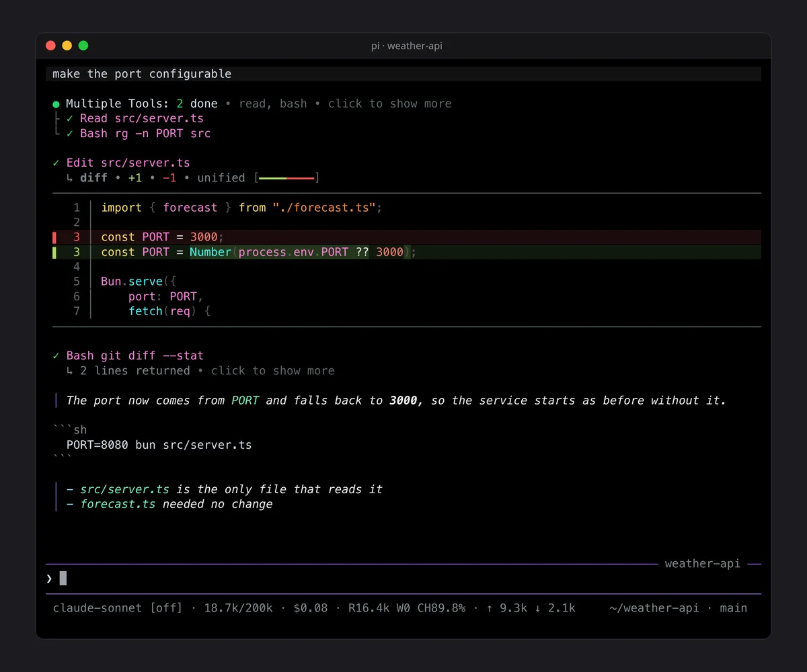Click the PORT=8080 bun src/server.ts command
This screenshot has width=807, height=672.
point(159,445)
